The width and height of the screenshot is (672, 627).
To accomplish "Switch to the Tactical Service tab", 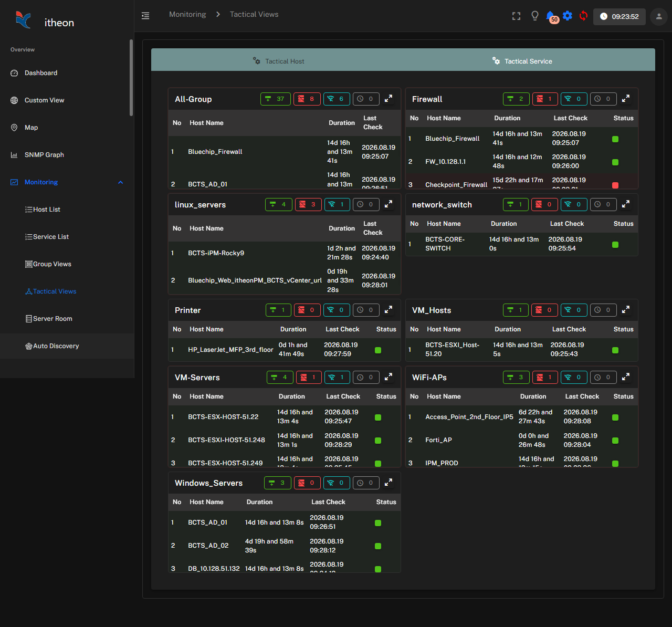I will [522, 61].
